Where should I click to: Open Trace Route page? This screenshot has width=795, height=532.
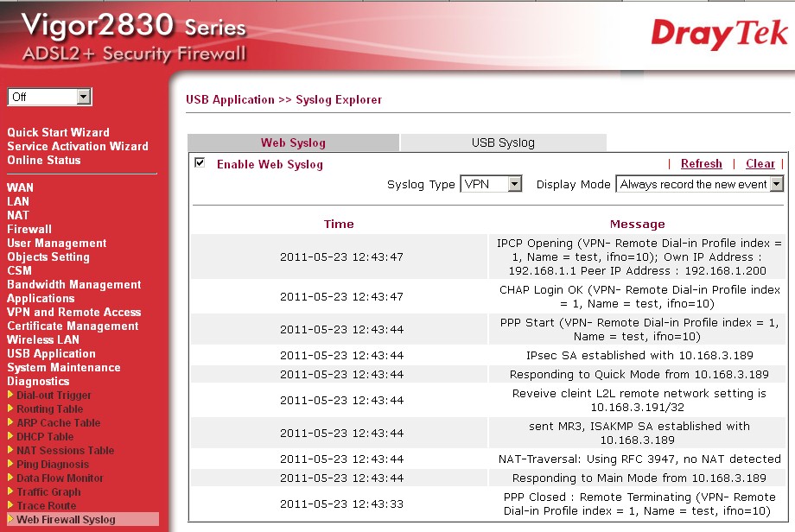coord(46,505)
